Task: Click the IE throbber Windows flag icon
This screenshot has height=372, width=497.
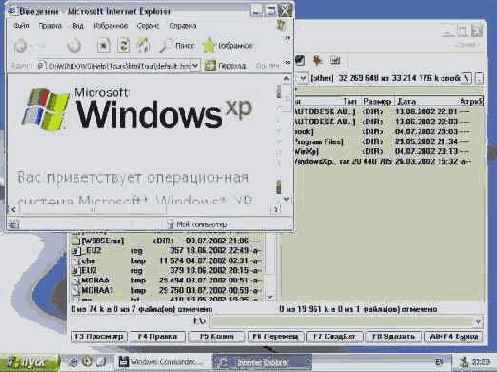Action: (282, 25)
